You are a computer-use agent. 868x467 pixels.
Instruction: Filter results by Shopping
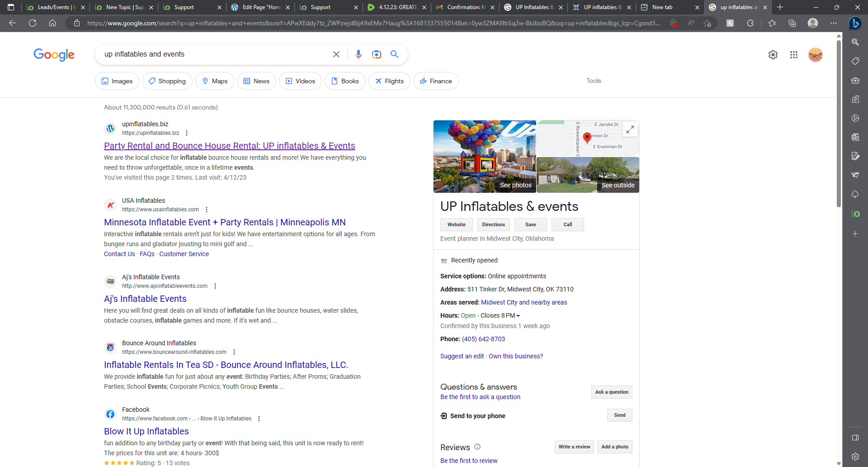(x=167, y=81)
